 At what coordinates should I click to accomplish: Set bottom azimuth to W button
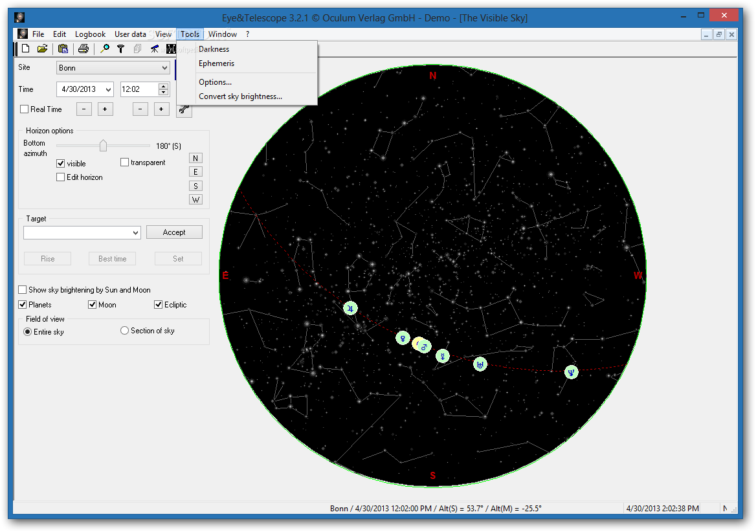pyautogui.click(x=195, y=199)
